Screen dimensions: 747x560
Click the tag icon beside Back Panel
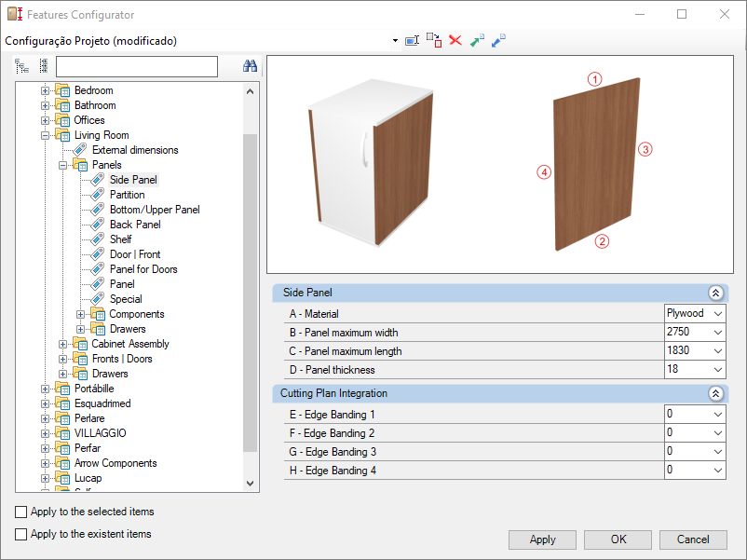click(x=98, y=225)
